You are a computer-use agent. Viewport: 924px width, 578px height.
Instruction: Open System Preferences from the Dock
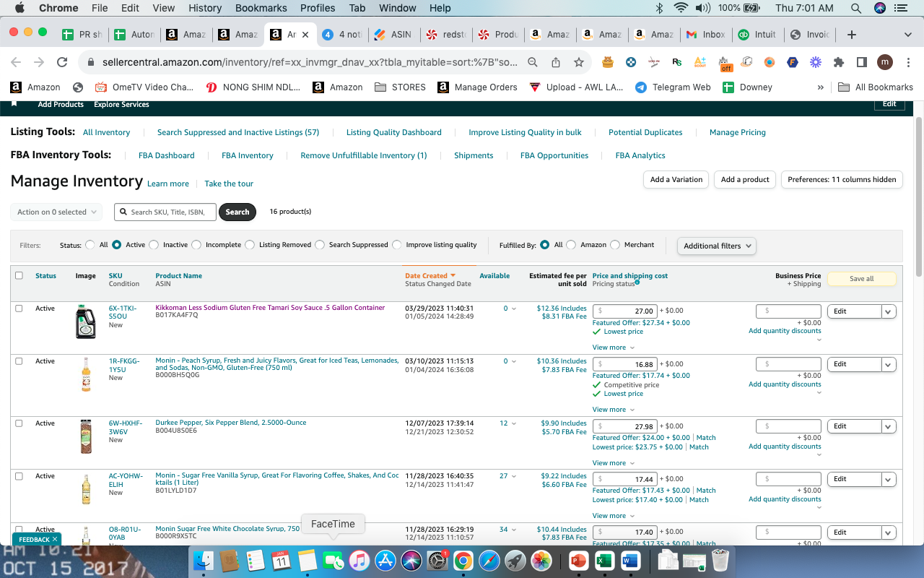(437, 561)
